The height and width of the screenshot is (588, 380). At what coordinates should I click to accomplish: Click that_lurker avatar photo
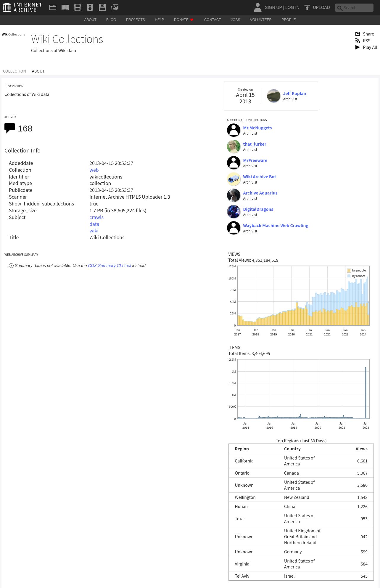click(234, 147)
